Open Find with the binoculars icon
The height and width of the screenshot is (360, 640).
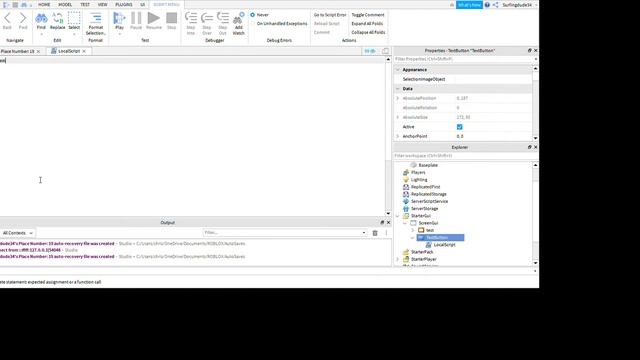click(41, 18)
